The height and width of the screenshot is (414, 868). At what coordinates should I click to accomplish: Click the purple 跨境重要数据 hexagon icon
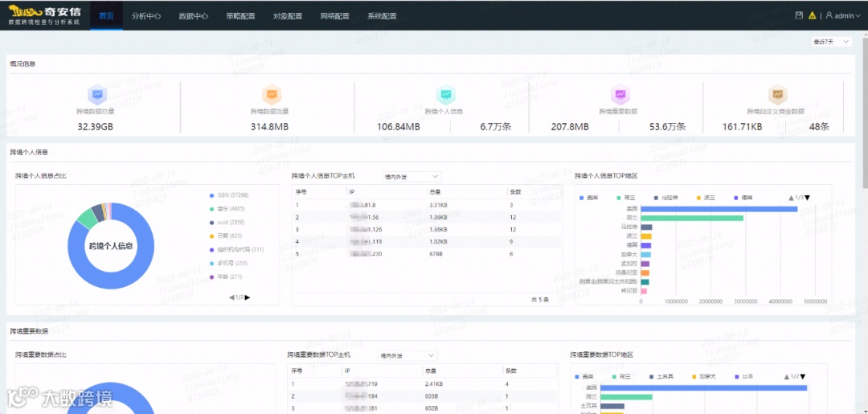620,95
